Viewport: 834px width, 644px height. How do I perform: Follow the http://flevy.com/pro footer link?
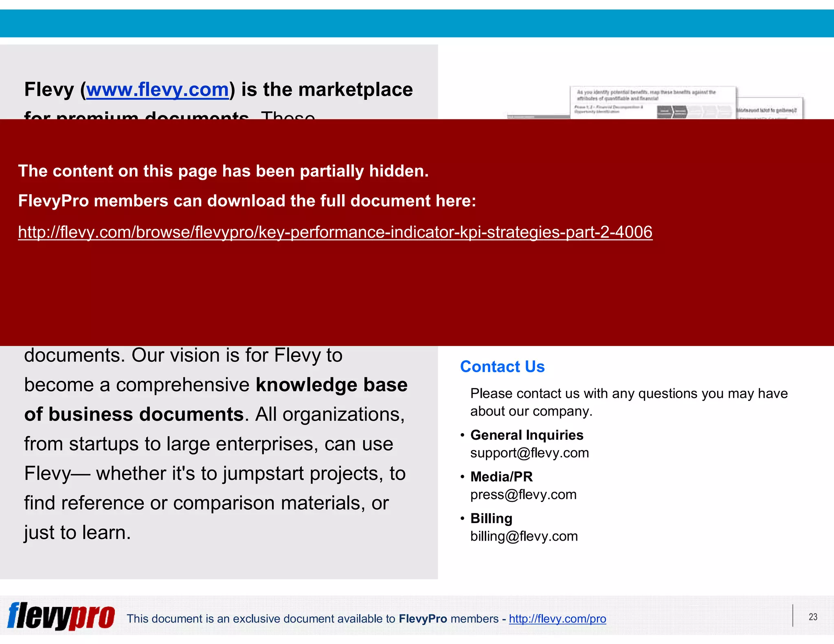[x=557, y=619]
